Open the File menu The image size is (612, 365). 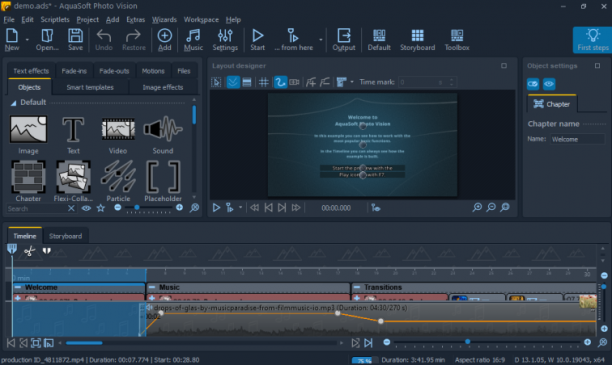[x=9, y=20]
